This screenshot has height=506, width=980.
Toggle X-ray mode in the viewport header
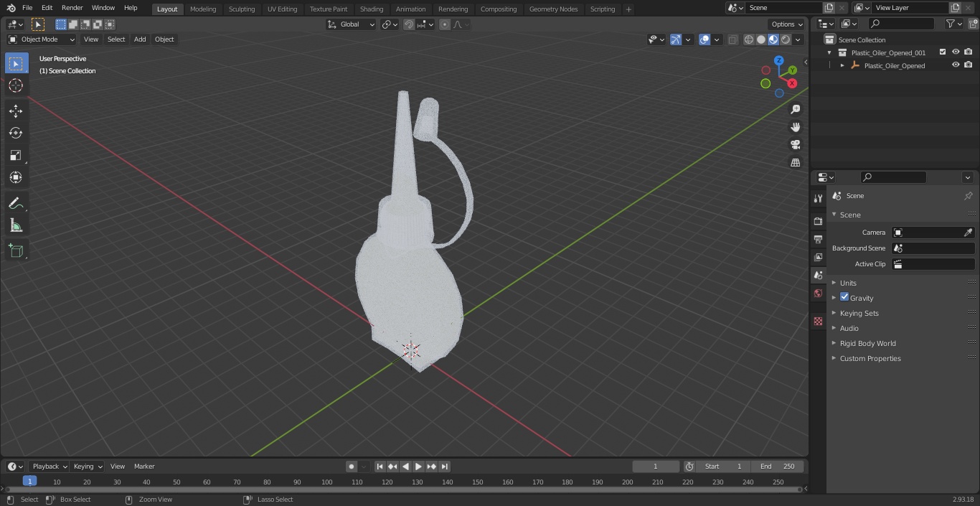point(732,39)
